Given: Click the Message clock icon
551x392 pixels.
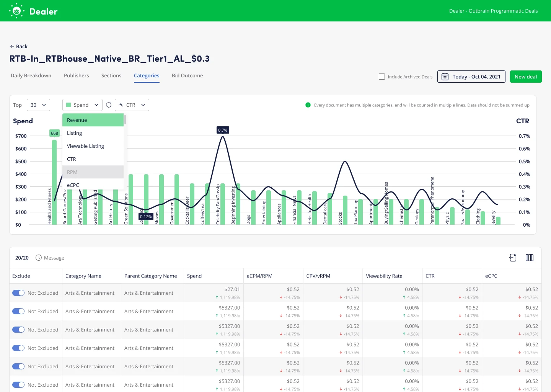Looking at the screenshot, I should click(x=38, y=258).
